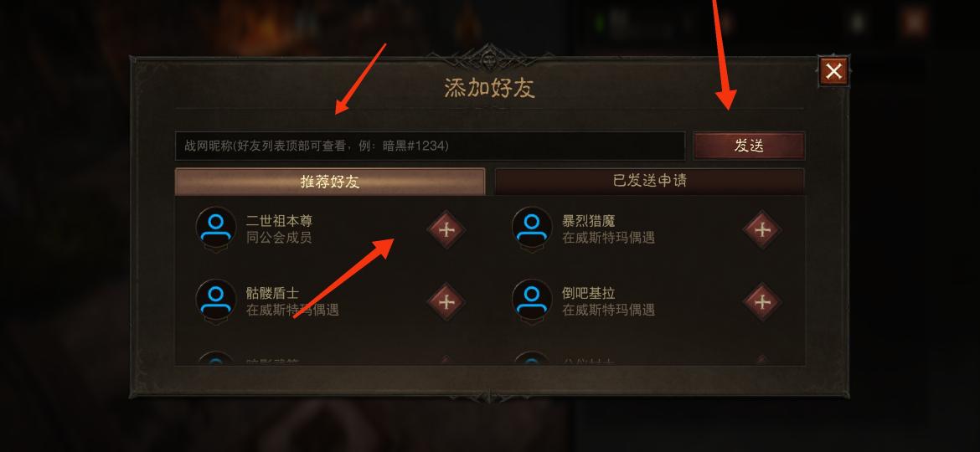Viewport: 980px width, 452px height.
Task: Click the player name 骷髅盾士
Action: coord(272,294)
